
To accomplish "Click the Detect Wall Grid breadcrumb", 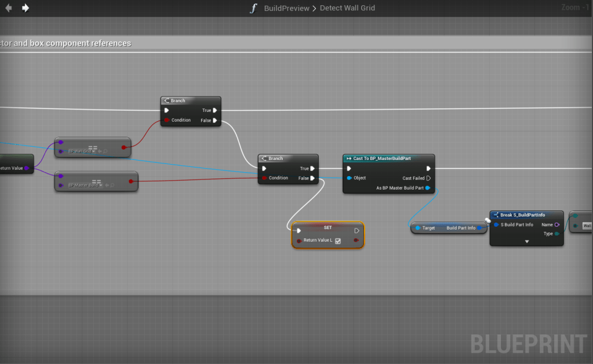I will 347,8.
